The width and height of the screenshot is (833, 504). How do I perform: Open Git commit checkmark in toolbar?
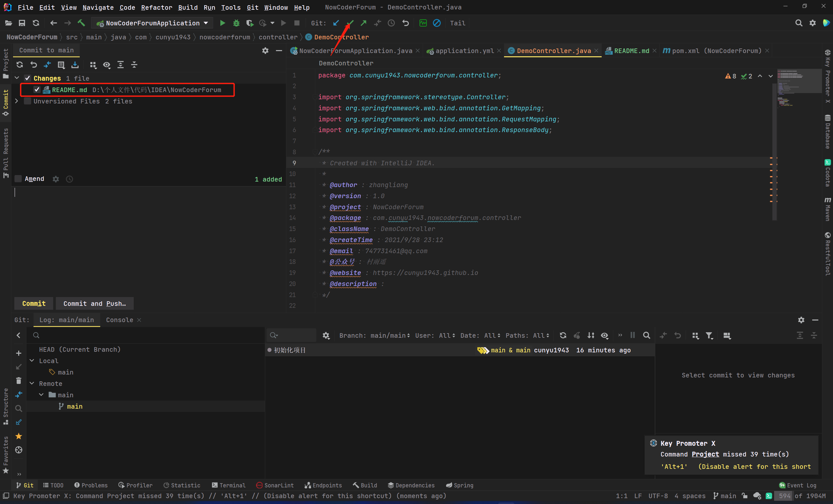(350, 23)
